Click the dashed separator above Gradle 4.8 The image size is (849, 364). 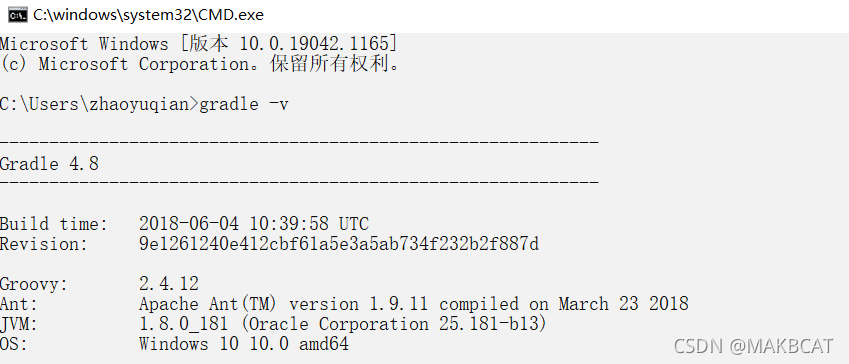[299, 142]
